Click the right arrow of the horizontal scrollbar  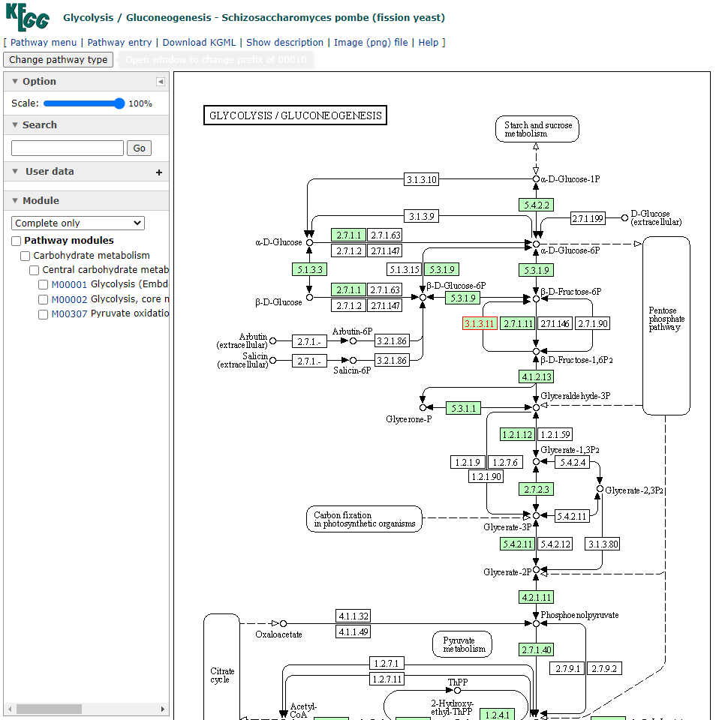pyautogui.click(x=163, y=709)
